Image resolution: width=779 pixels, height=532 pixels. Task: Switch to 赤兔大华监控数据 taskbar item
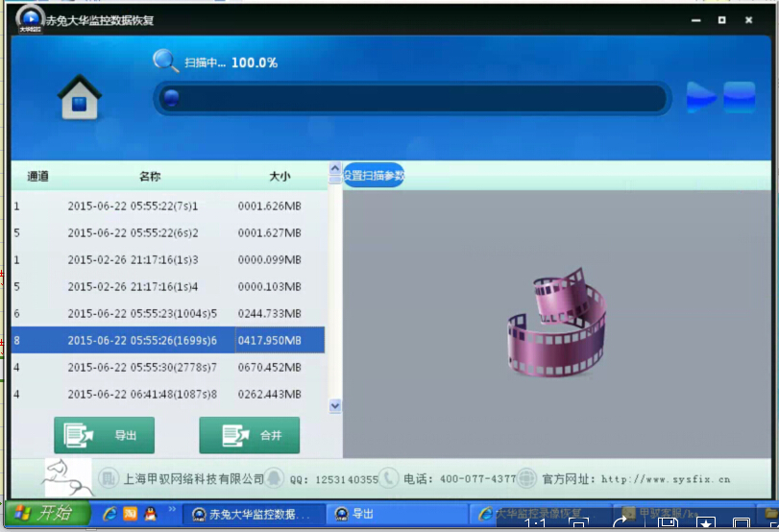tap(254, 514)
